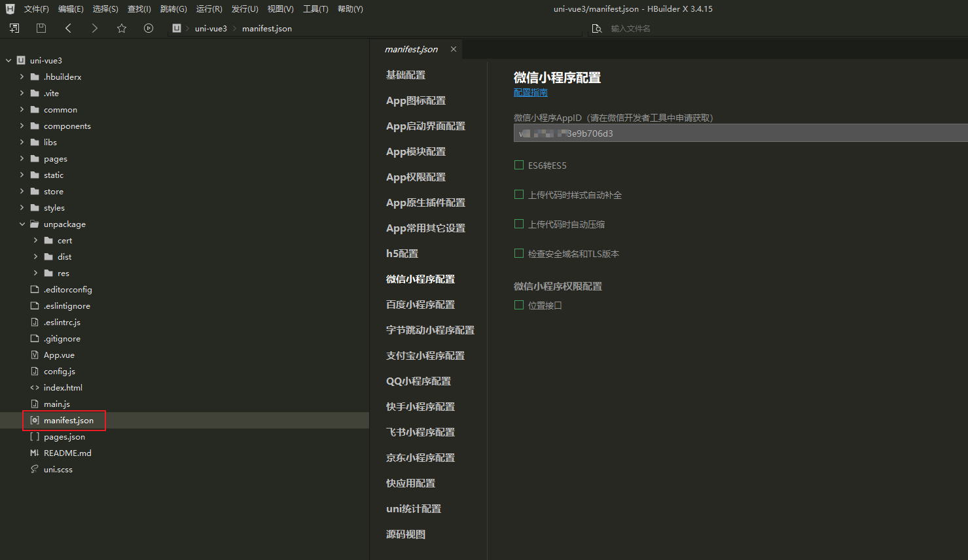
Task: Open App.vue in the file tree
Action: pyautogui.click(x=59, y=355)
